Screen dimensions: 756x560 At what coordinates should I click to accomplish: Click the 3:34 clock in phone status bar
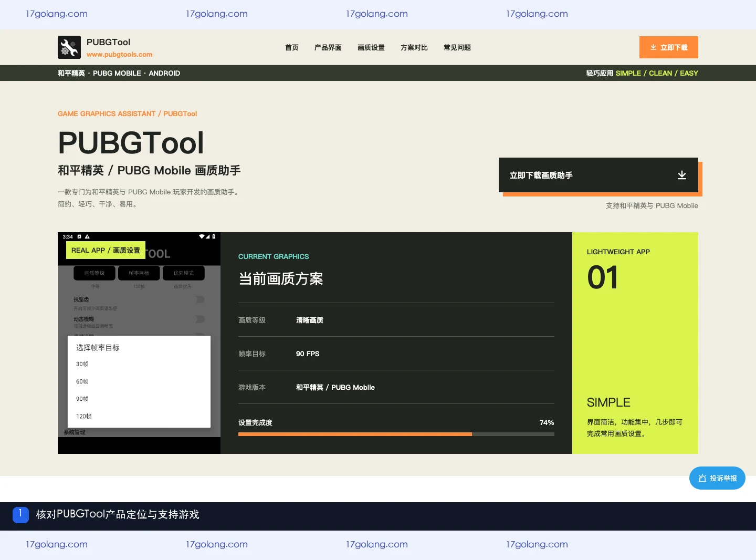point(68,237)
